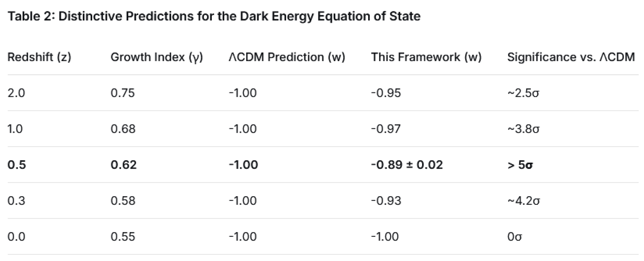This screenshot has width=644, height=261.
Task: Select the 0σ significance cell
Action: (515, 237)
